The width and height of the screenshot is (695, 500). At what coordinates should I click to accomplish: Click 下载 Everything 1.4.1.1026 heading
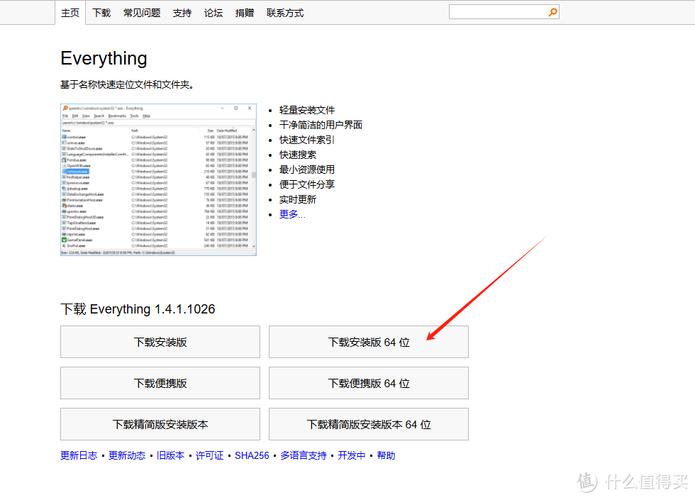click(x=137, y=309)
